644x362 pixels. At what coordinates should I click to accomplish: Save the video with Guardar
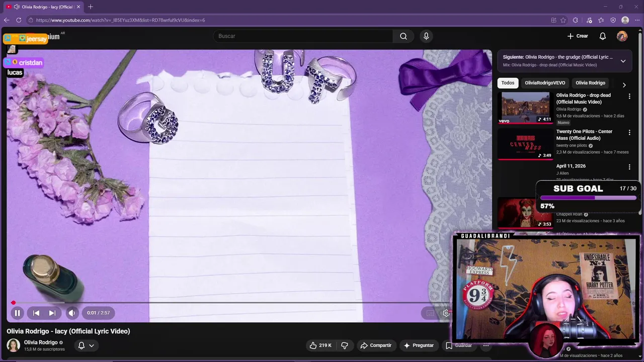coord(459,345)
